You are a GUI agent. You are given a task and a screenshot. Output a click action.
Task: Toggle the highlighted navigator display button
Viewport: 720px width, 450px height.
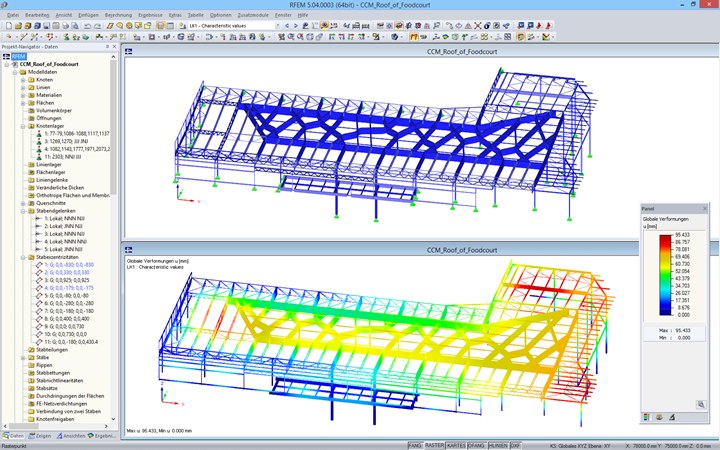click(160, 26)
